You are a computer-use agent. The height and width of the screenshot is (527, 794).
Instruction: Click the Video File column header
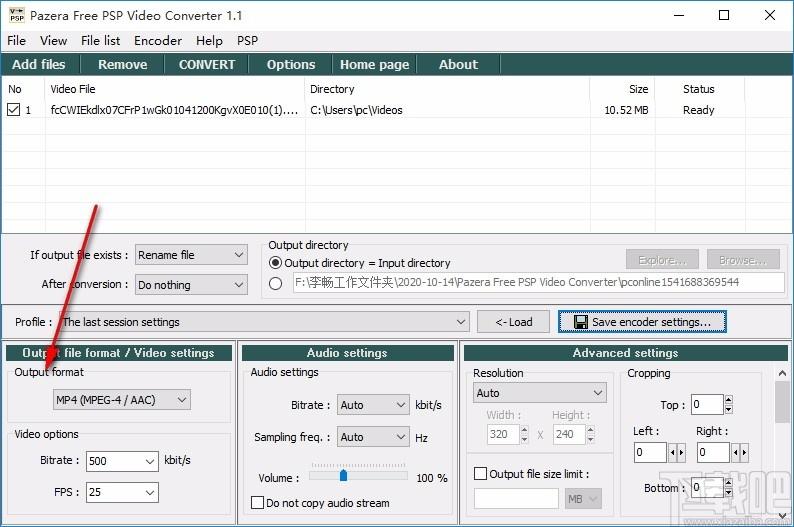coord(175,89)
